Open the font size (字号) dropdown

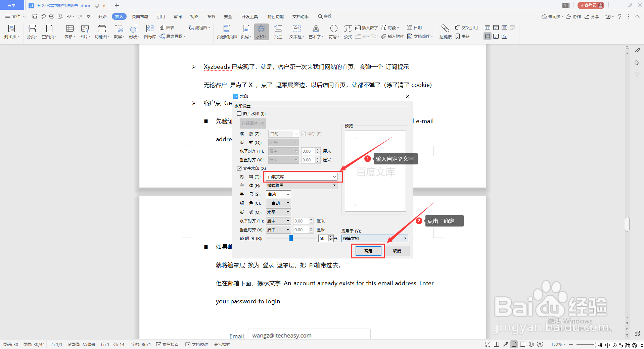[x=278, y=194]
